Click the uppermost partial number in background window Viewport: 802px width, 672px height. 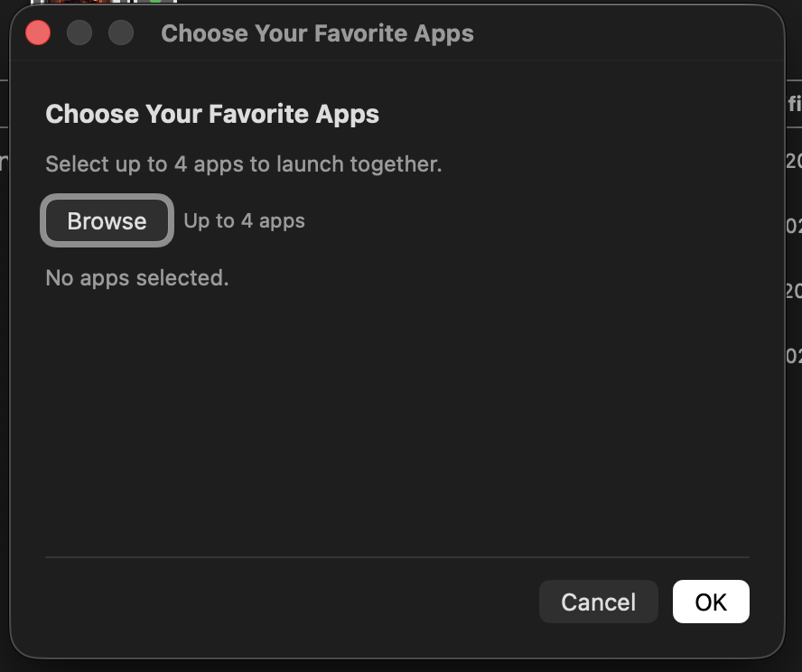(794, 161)
